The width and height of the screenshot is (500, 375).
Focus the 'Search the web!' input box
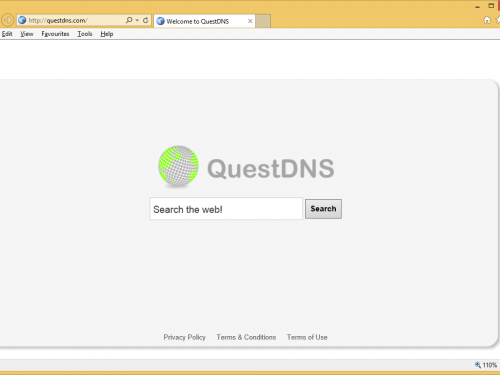[x=226, y=209]
